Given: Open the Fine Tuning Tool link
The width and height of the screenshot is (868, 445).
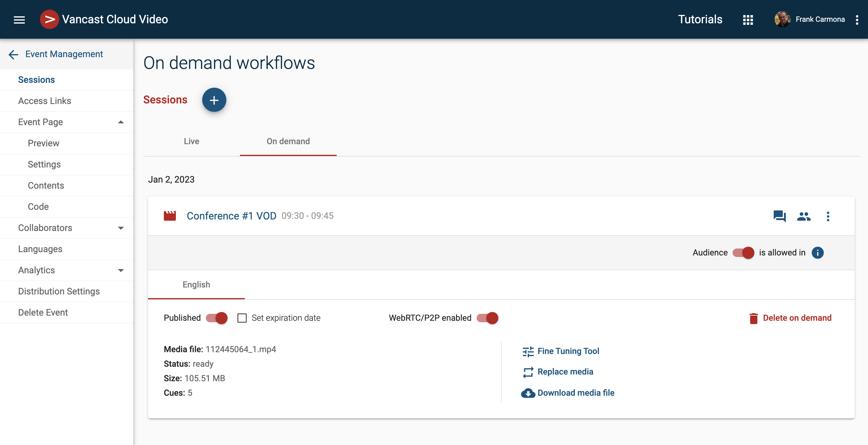Looking at the screenshot, I should click(x=568, y=351).
